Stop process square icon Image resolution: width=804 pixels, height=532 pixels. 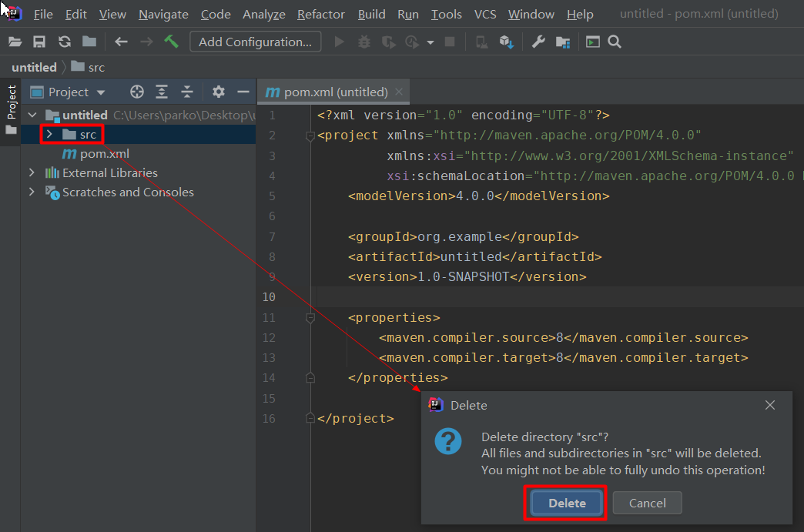450,42
